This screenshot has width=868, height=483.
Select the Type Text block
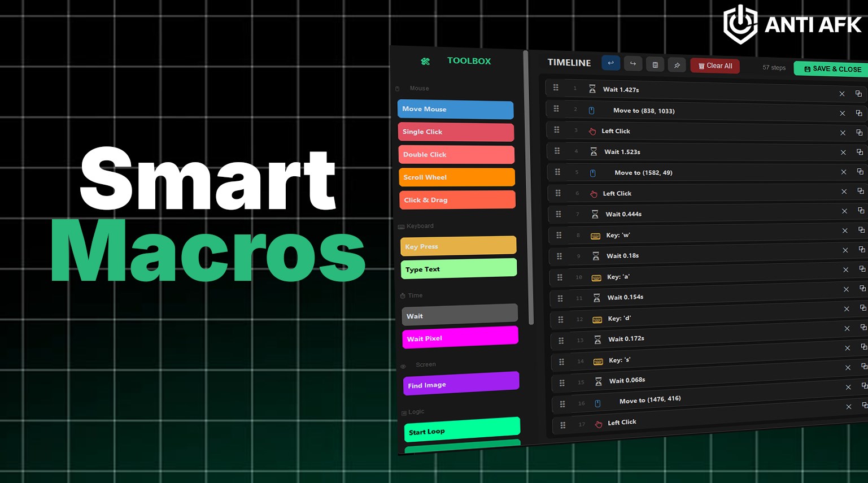click(459, 269)
